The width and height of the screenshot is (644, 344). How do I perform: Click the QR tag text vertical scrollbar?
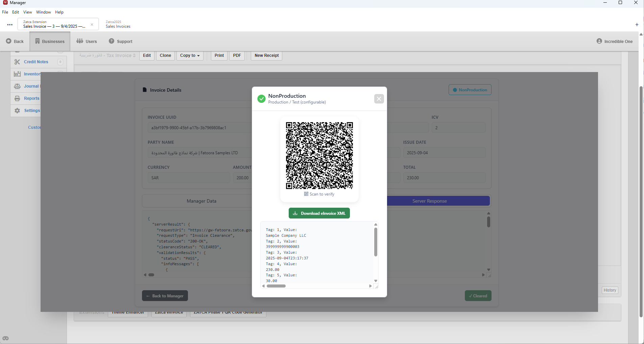click(376, 242)
